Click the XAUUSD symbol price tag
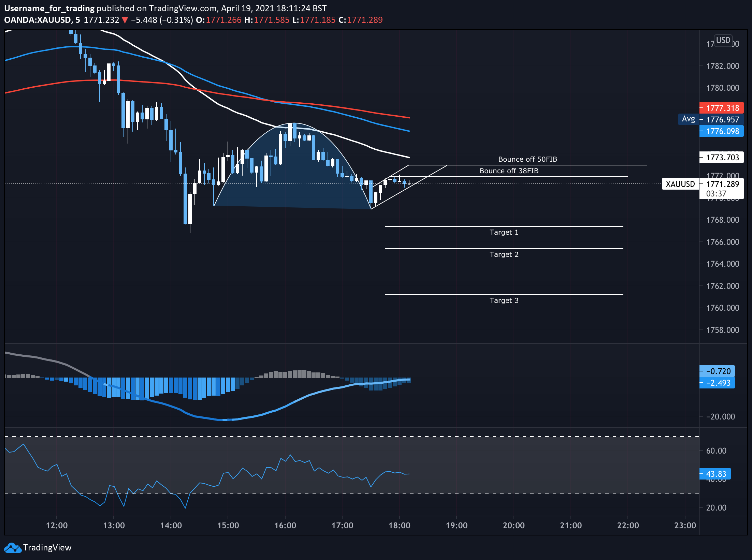 (680, 184)
